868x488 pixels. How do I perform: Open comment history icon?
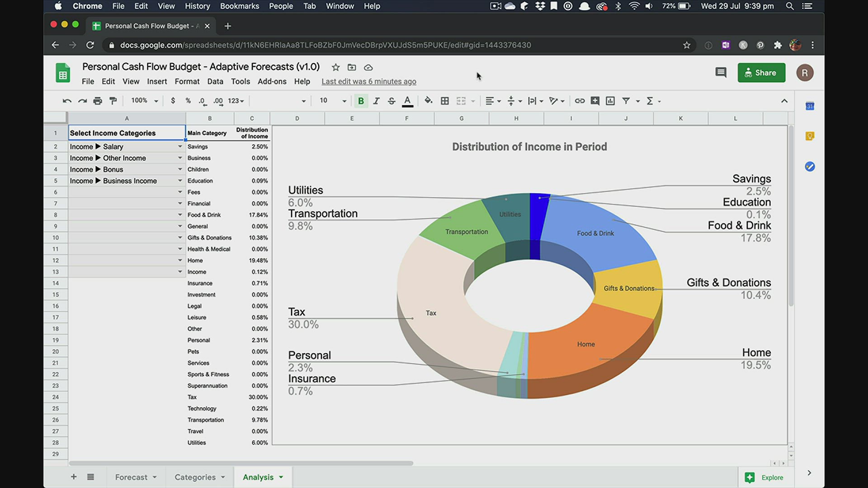click(721, 73)
